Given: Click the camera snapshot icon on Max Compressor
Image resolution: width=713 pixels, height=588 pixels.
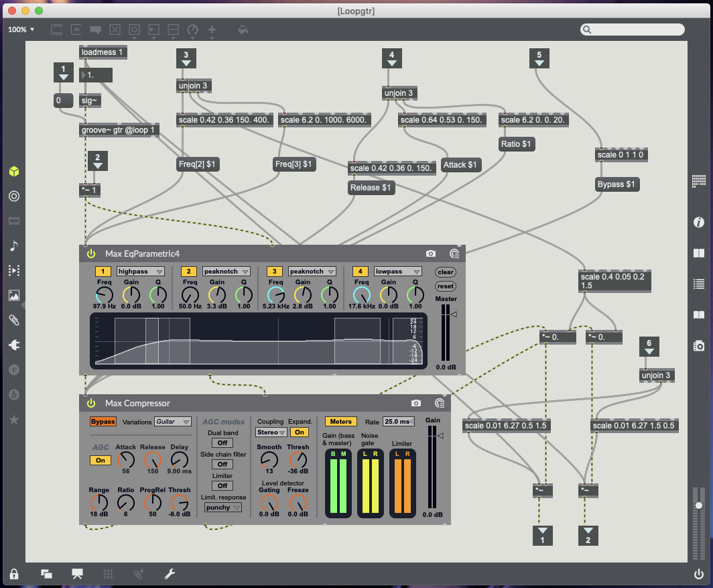Looking at the screenshot, I should point(416,403).
